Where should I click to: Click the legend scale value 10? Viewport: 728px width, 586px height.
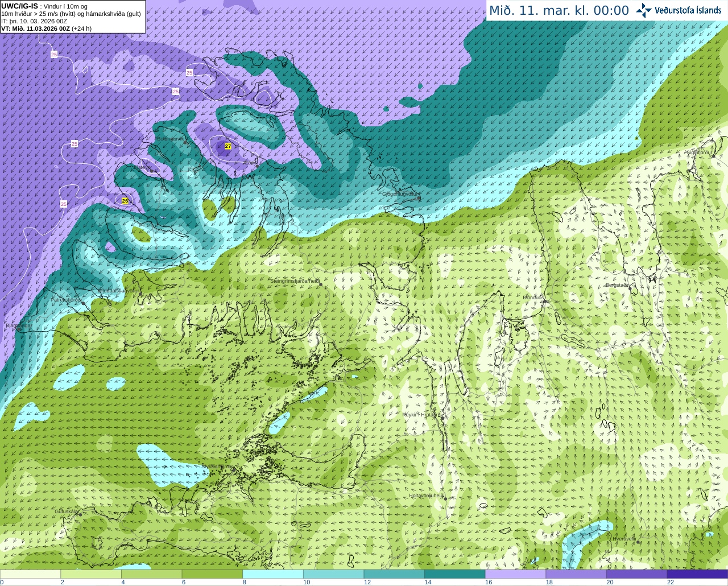point(307,582)
